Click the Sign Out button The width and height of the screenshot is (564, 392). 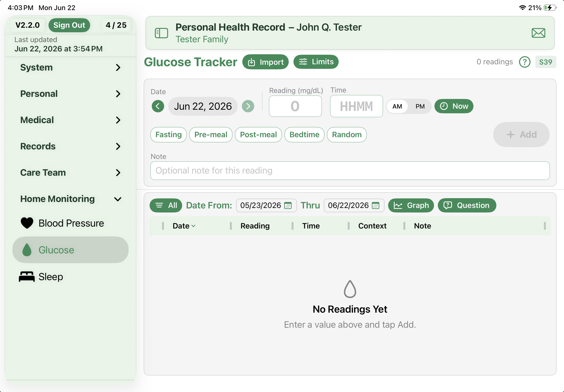(69, 25)
